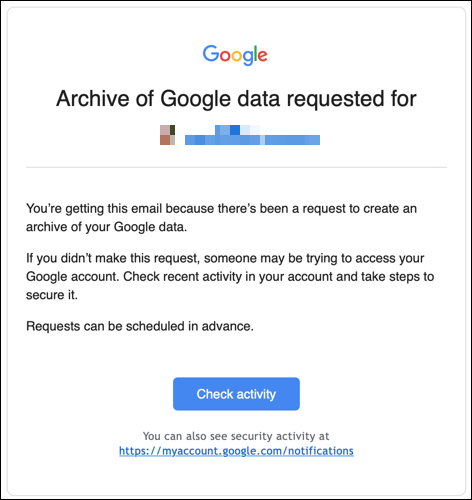Click the Google logo at top
Image resolution: width=472 pixels, height=500 pixels.
[235, 55]
